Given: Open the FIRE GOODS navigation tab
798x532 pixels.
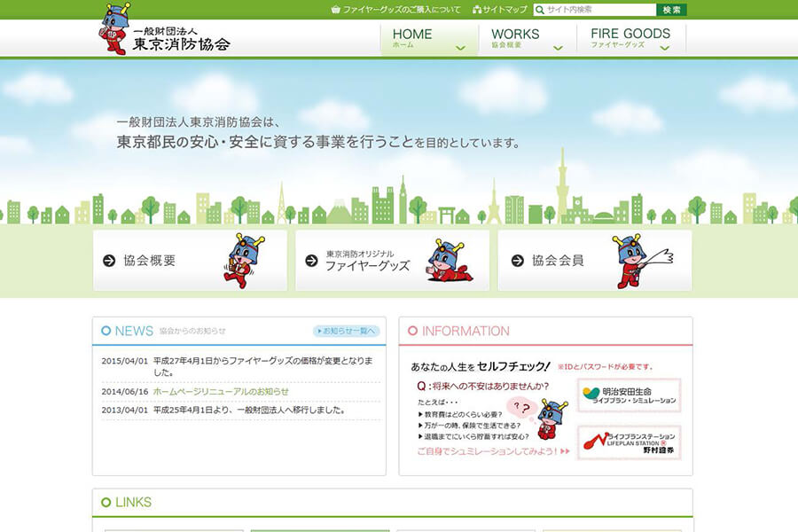Looking at the screenshot, I should (631, 39).
